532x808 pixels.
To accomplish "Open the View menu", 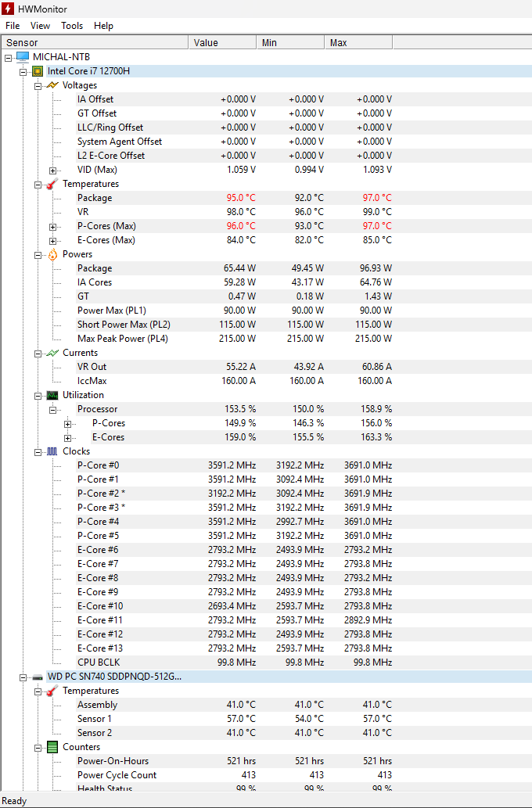I will click(x=40, y=26).
